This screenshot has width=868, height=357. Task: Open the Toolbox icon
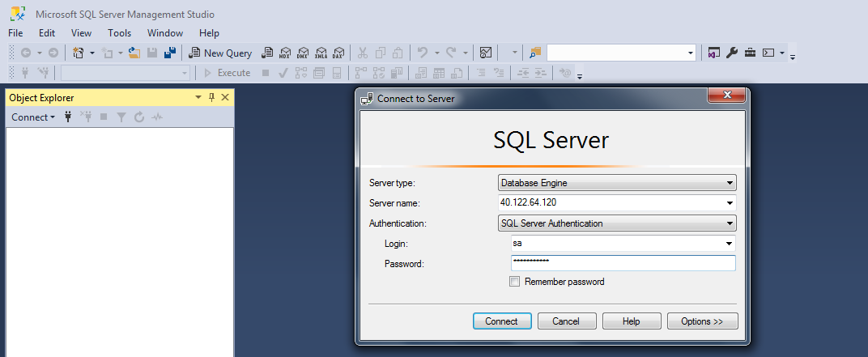pos(750,53)
